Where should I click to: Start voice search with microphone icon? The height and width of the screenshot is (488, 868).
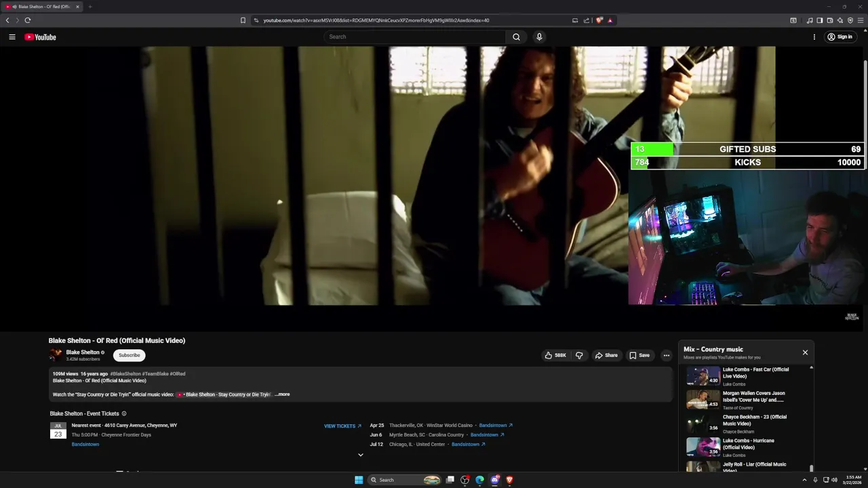[x=539, y=37]
